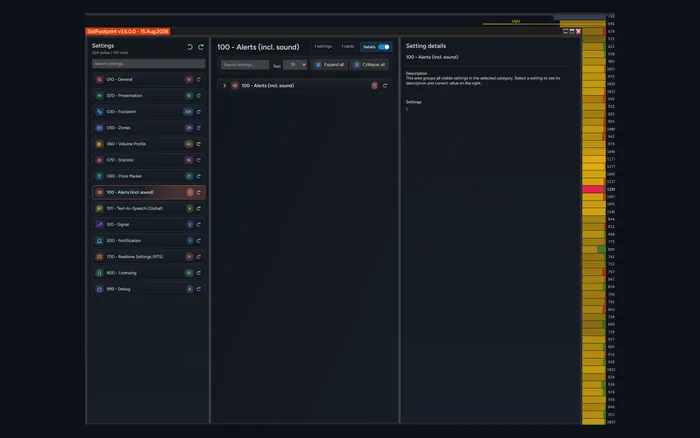This screenshot has width=700, height=438.
Task: Select the 101 - Text-to-Speech speech bubble icon
Action: pos(99,209)
